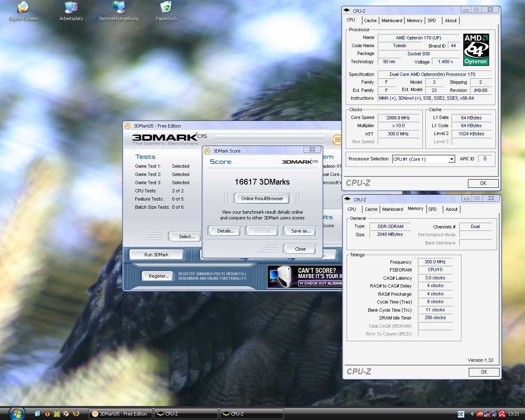The image size is (525, 420).
Task: Click the Alienware advertisement banner
Action: click(x=304, y=277)
